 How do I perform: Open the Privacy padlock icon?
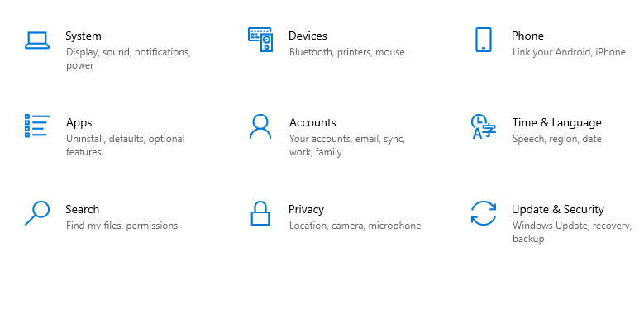(260, 213)
